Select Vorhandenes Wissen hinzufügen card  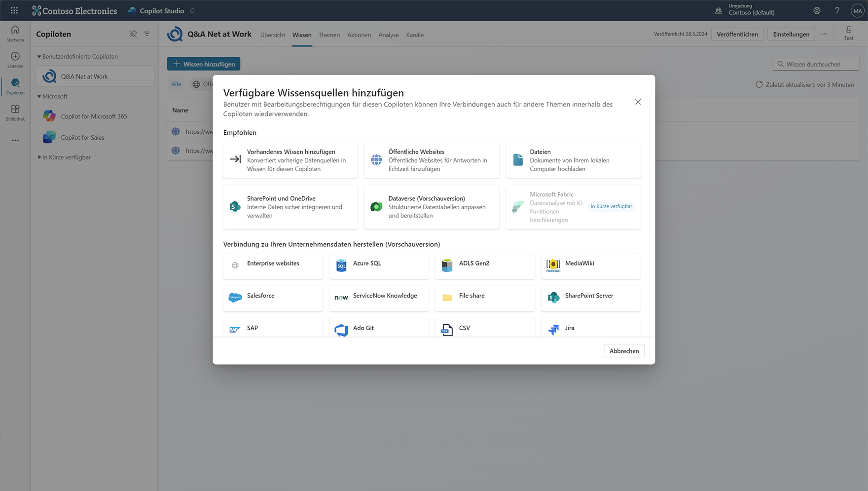tap(290, 160)
